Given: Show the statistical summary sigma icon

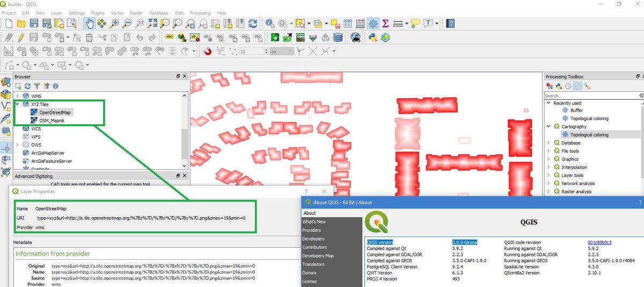Looking at the screenshot, I should pos(385,24).
